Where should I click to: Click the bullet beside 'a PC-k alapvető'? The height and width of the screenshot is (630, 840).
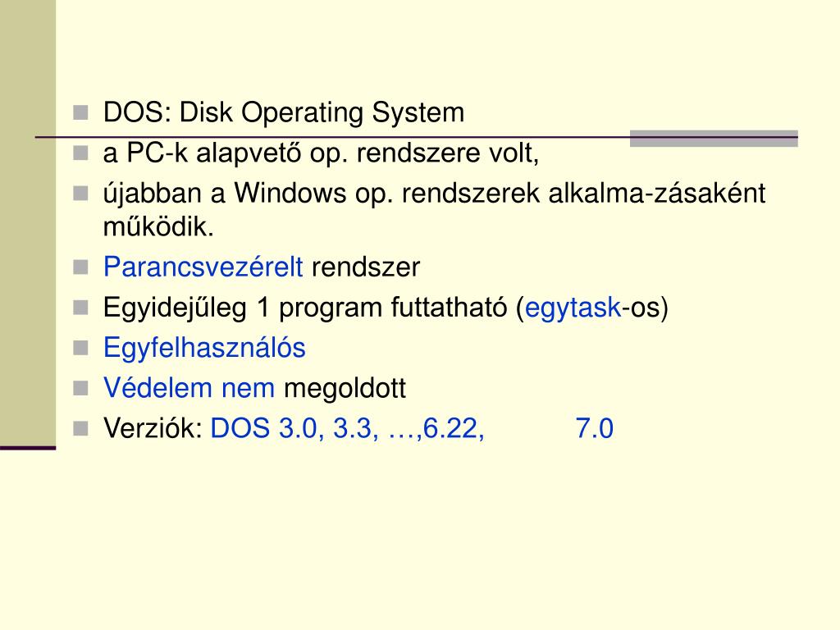coord(80,153)
